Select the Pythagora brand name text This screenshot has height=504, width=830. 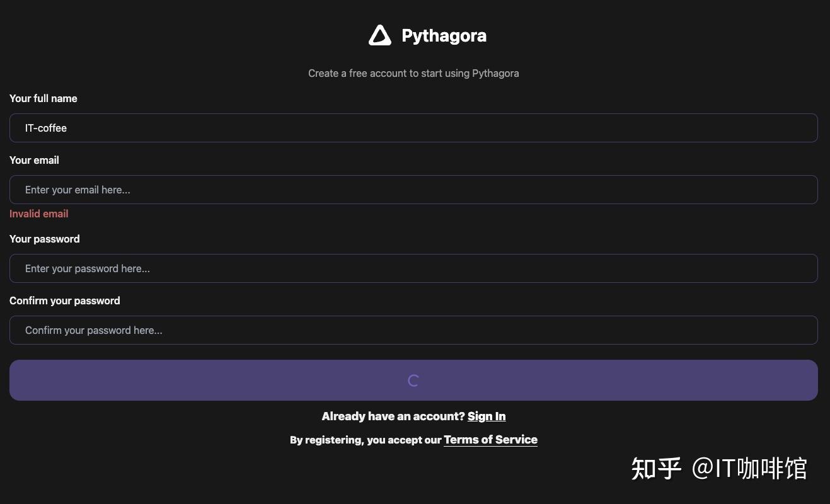click(444, 35)
